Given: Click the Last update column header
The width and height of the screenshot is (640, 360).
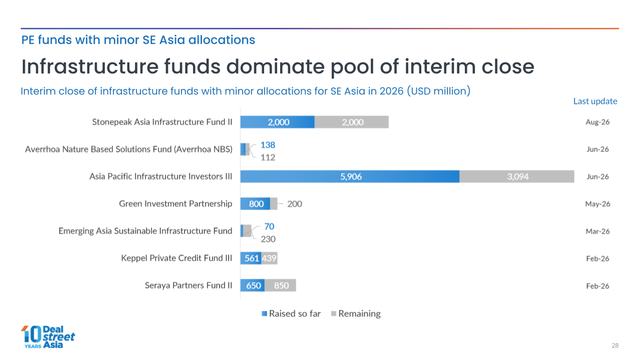Looking at the screenshot, I should click(595, 101).
